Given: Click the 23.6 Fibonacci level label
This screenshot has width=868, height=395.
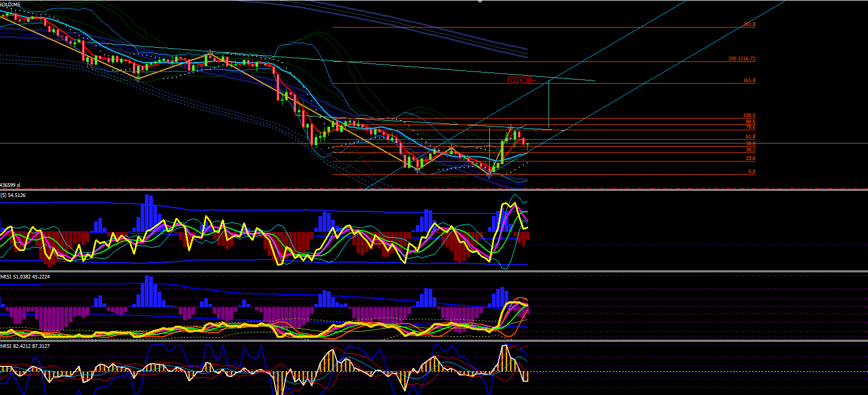Looking at the screenshot, I should coord(750,158).
